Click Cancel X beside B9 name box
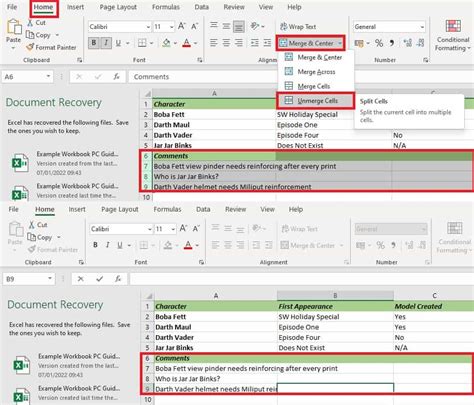 pyautogui.click(x=80, y=279)
